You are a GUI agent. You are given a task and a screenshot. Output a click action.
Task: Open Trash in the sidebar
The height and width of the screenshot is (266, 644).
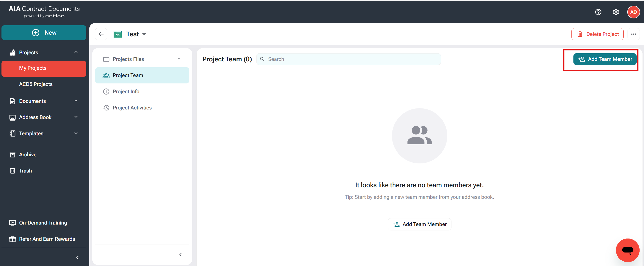[x=25, y=171]
